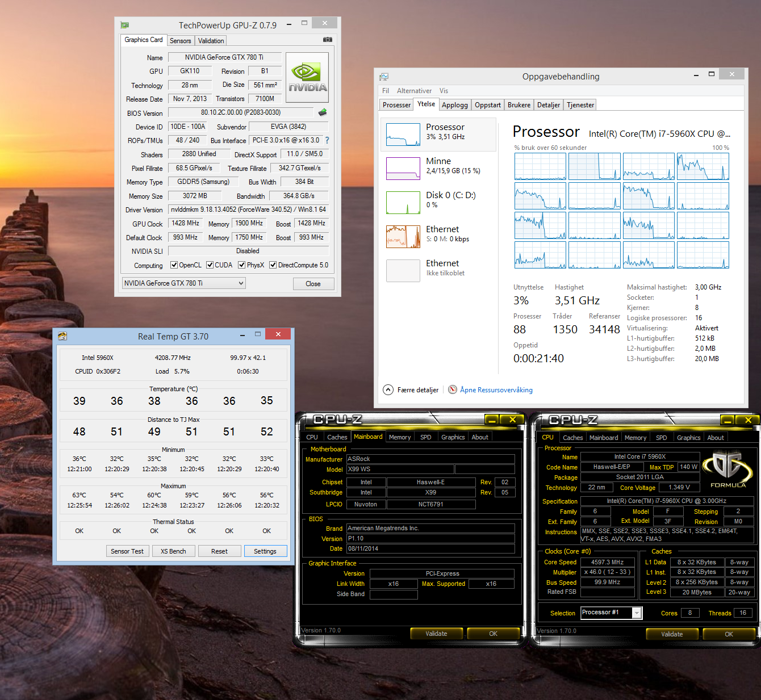Toggle the DirectCompute 5.0 checkbox

(273, 265)
